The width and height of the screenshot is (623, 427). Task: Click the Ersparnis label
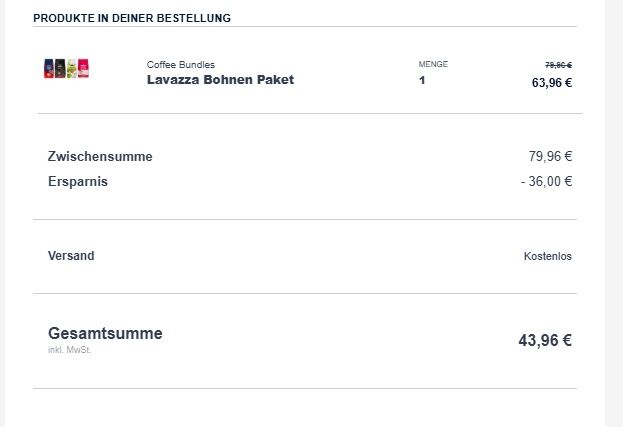[78, 182]
